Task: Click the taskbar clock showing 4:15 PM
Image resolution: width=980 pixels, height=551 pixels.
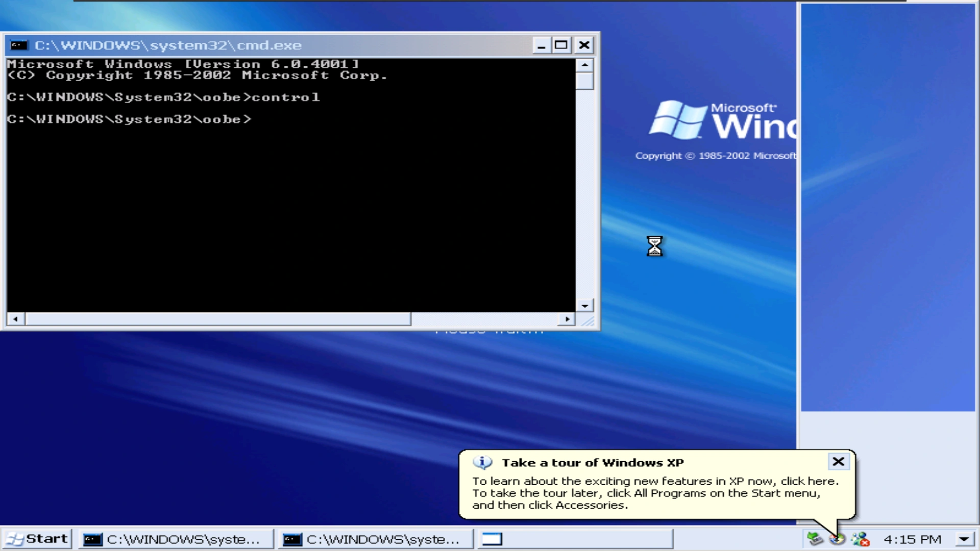Action: [x=912, y=539]
